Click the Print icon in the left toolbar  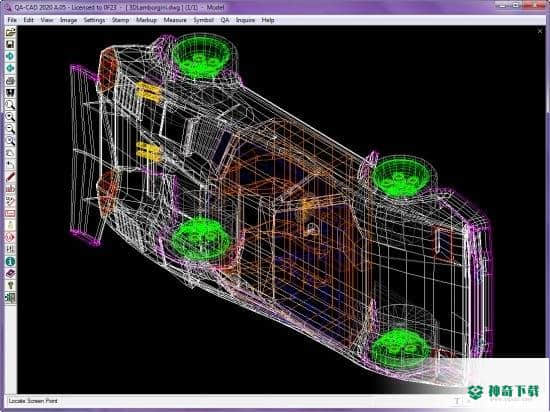[x=11, y=80]
